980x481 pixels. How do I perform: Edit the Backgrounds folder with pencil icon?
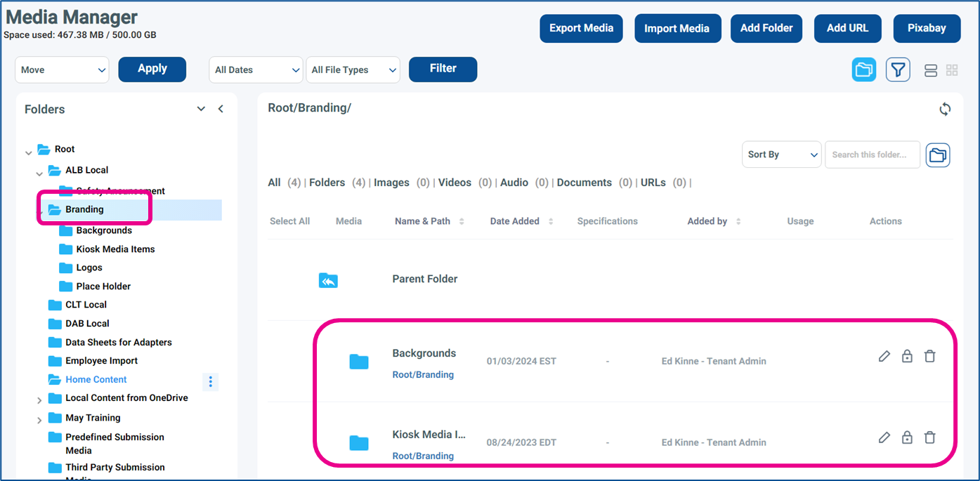coord(884,356)
